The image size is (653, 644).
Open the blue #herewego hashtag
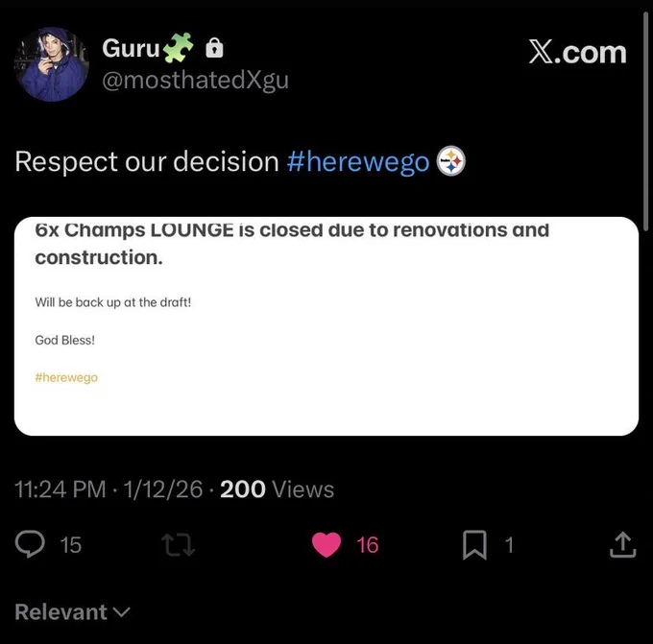click(358, 161)
